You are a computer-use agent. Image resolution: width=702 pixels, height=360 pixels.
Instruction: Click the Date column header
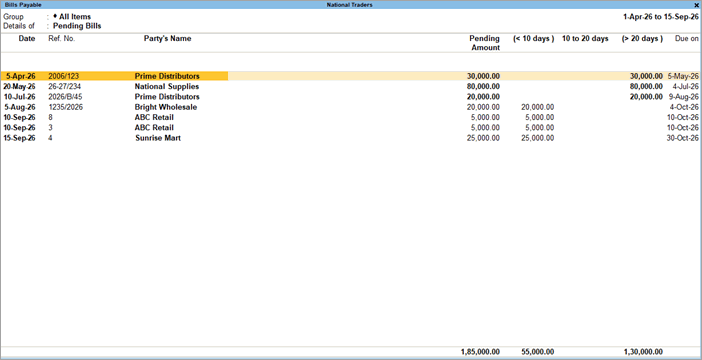pyautogui.click(x=27, y=39)
